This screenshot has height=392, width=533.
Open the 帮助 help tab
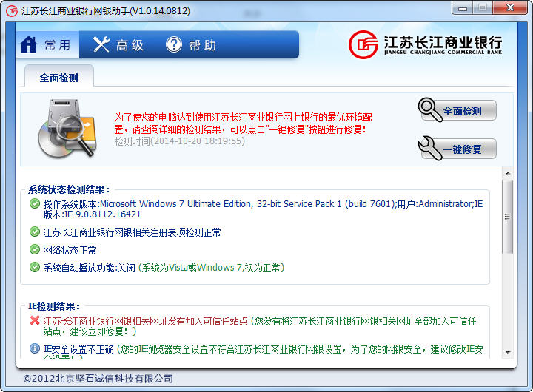coord(191,44)
